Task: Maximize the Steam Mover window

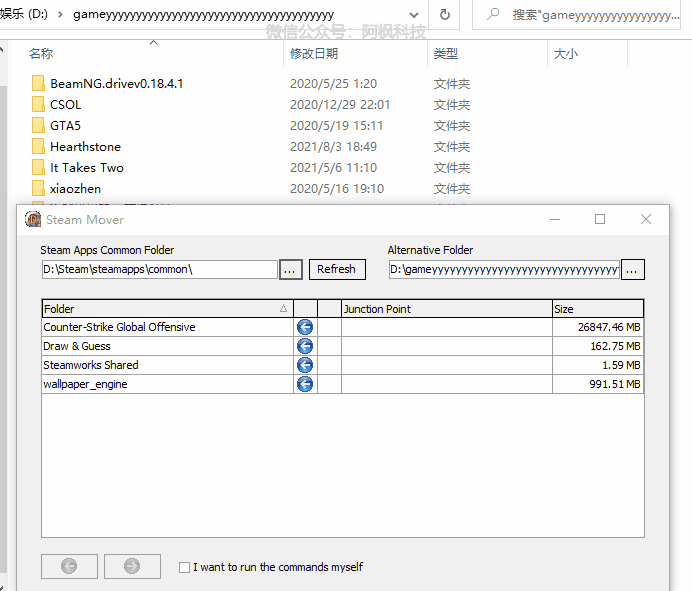Action: [600, 219]
